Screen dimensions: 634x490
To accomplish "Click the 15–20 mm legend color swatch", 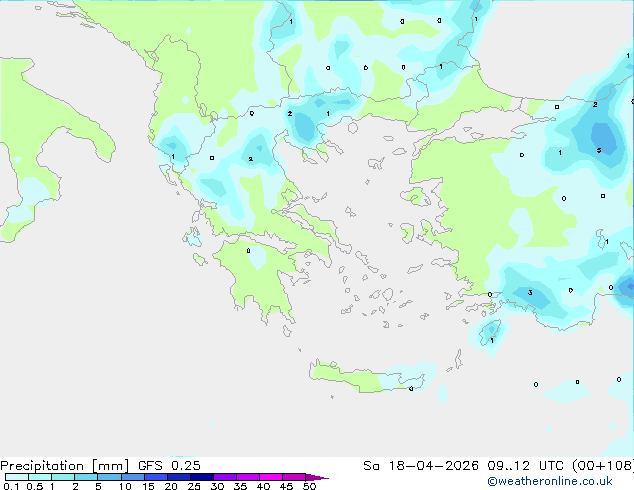I will (156, 477).
